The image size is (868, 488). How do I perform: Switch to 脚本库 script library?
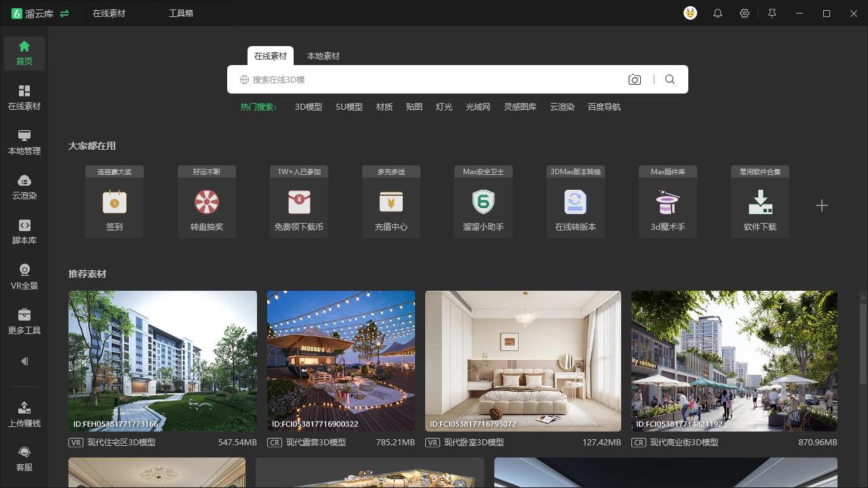[24, 230]
